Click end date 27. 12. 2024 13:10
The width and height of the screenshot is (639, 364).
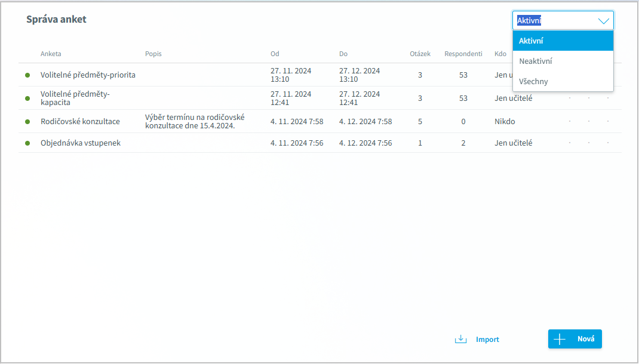tap(360, 75)
